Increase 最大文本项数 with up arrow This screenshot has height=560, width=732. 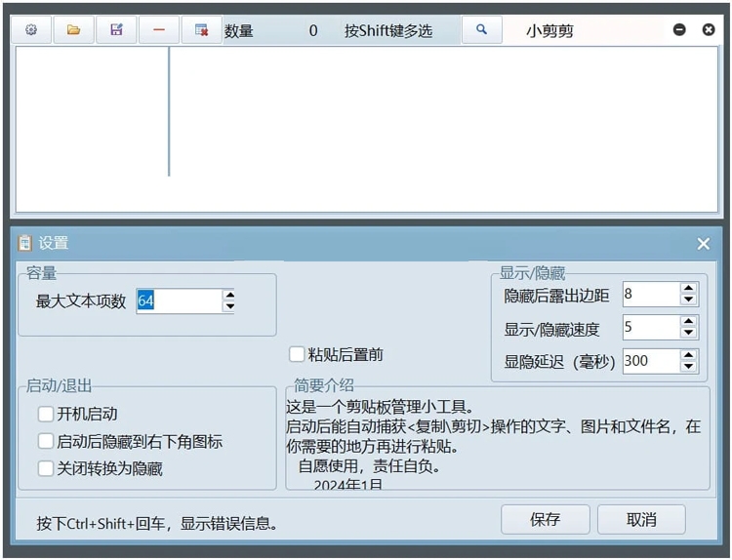229,296
